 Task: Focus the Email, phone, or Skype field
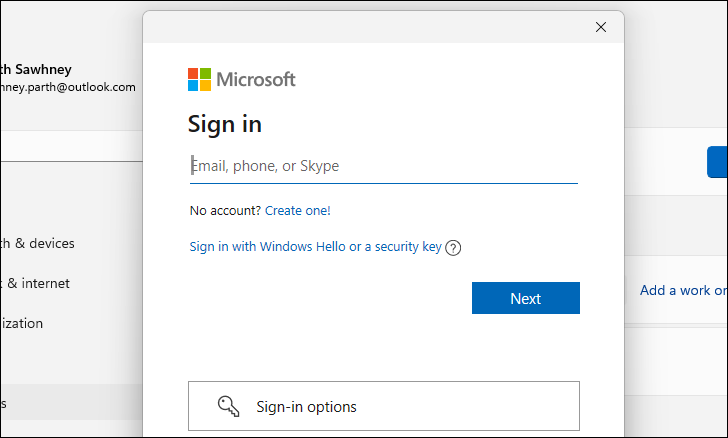[x=384, y=166]
